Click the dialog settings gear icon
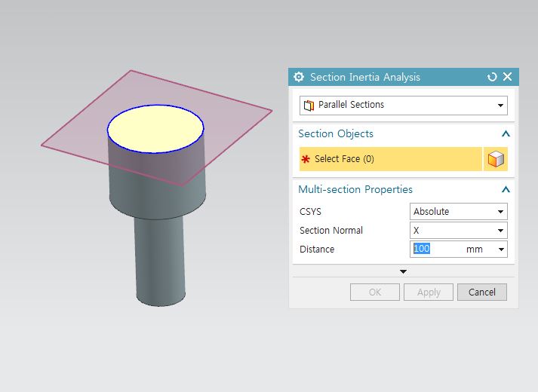The image size is (538, 392). [x=299, y=77]
